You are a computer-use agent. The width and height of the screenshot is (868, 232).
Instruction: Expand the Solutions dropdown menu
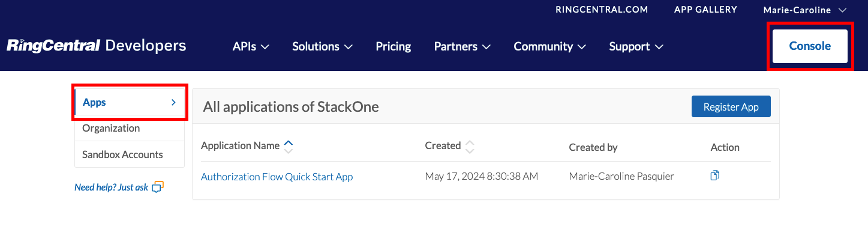tap(322, 46)
